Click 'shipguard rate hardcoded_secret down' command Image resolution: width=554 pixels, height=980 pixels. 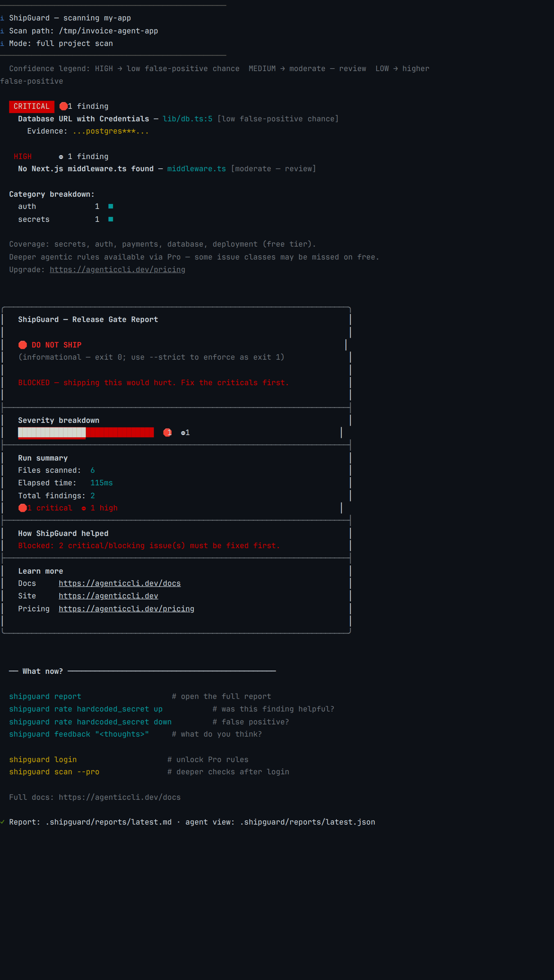(90, 722)
